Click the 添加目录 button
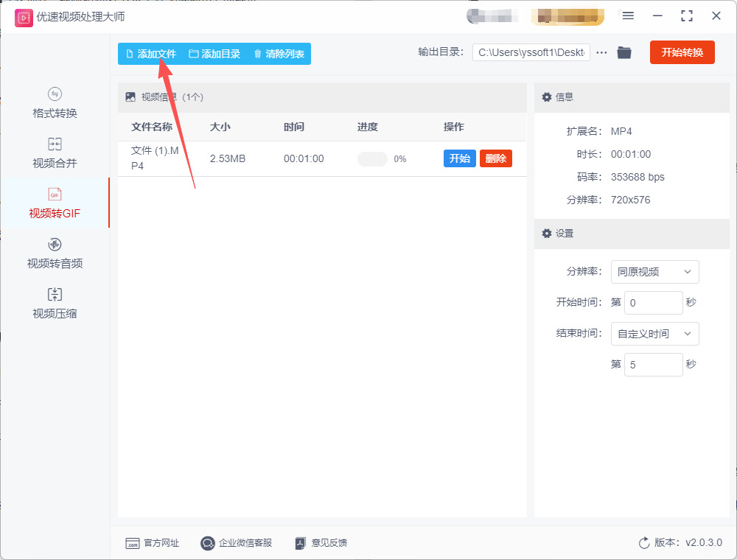 (x=214, y=54)
